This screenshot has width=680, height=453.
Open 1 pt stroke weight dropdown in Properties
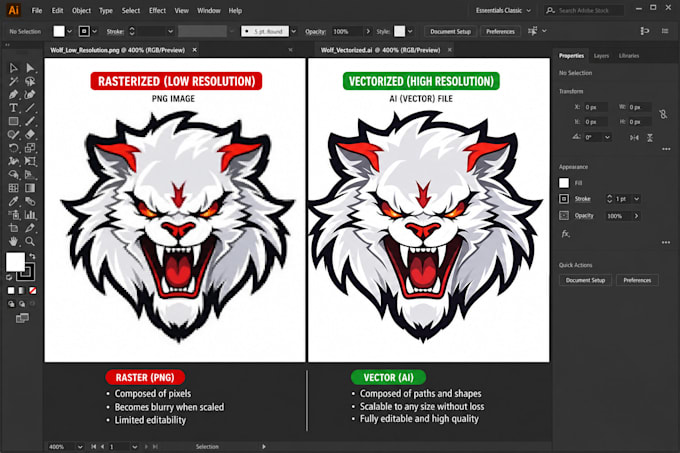coord(636,199)
